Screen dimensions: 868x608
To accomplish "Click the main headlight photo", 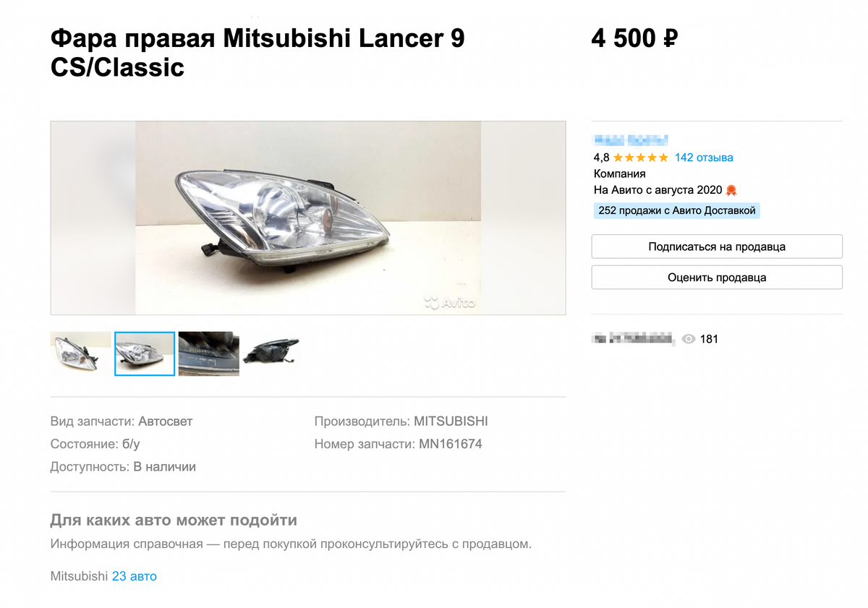I will tap(308, 218).
